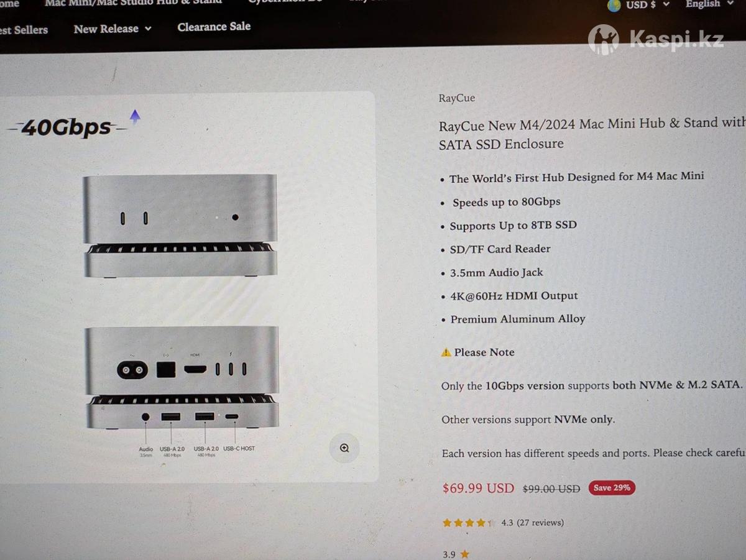Viewport: 746px width, 560px height.
Task: Open the Best Sellers menu item
Action: pyautogui.click(x=24, y=29)
